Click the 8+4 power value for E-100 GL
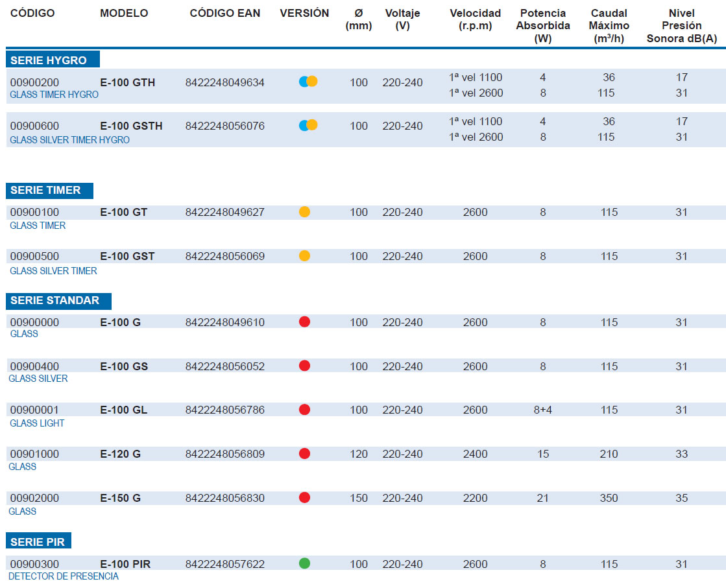This screenshot has height=588, width=726. pyautogui.click(x=542, y=410)
